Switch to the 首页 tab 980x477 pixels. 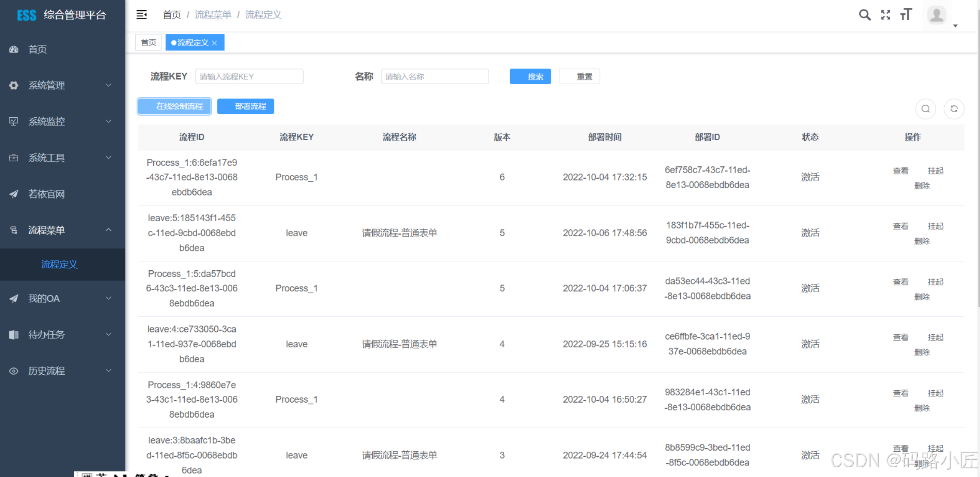tap(148, 42)
